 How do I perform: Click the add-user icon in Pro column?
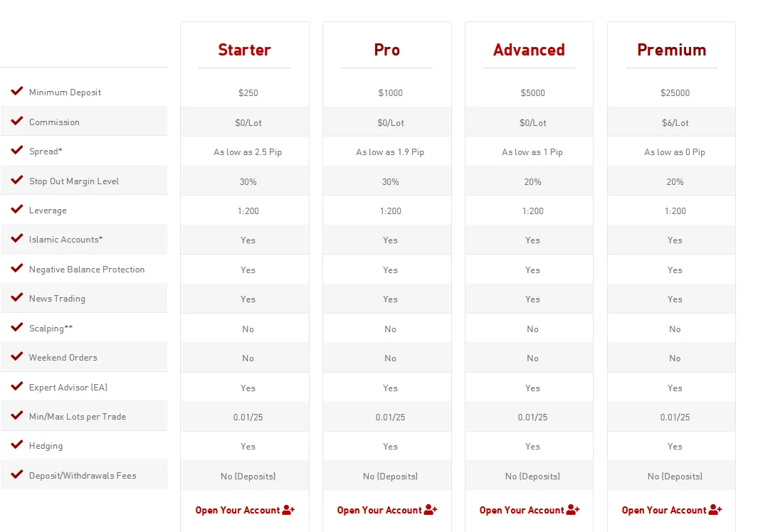coord(431,510)
